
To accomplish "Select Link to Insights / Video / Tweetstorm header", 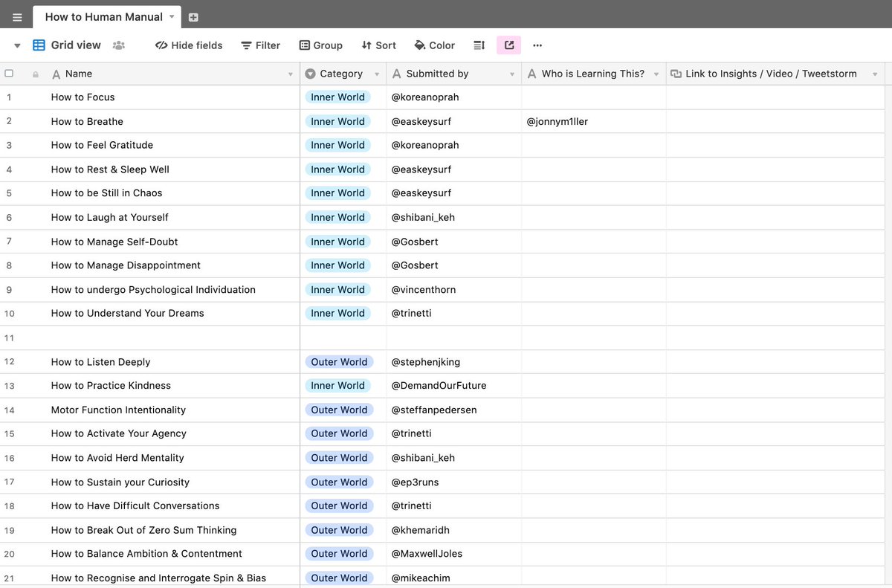I will coord(775,74).
